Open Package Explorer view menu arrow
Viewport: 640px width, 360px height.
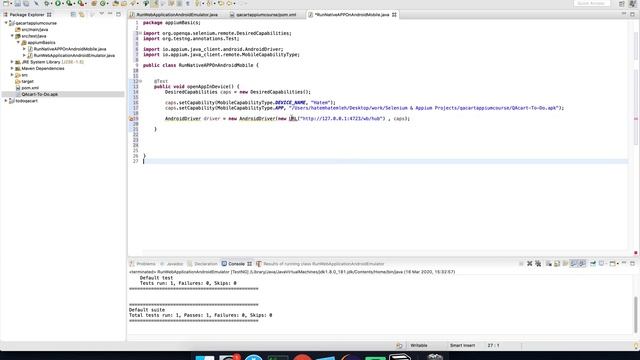coord(101,14)
